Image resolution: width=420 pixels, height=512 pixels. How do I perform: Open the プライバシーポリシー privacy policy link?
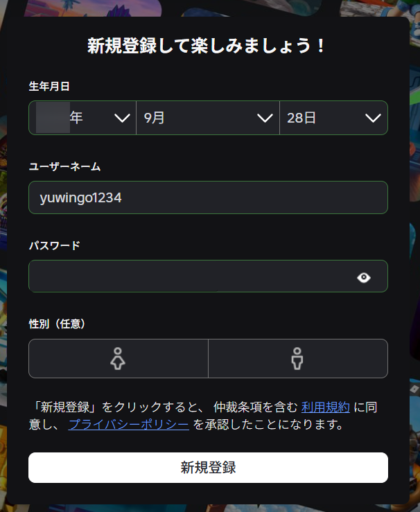coord(129,425)
